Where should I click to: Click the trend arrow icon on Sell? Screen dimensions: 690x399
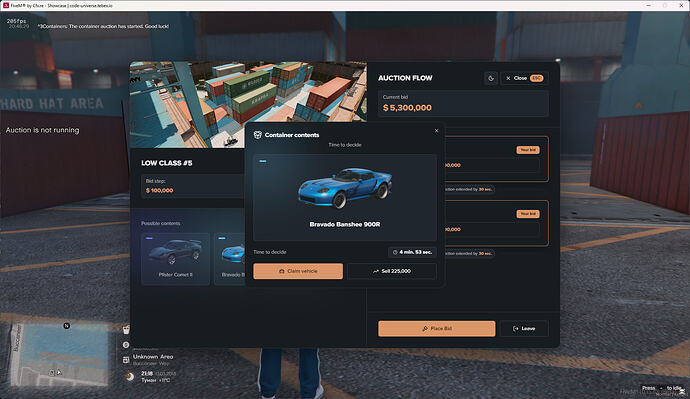(x=376, y=271)
